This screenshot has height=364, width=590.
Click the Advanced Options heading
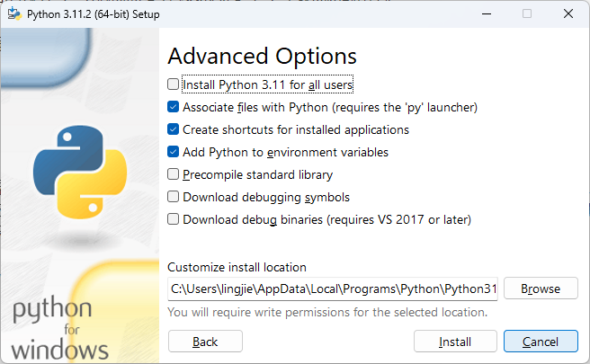[263, 56]
